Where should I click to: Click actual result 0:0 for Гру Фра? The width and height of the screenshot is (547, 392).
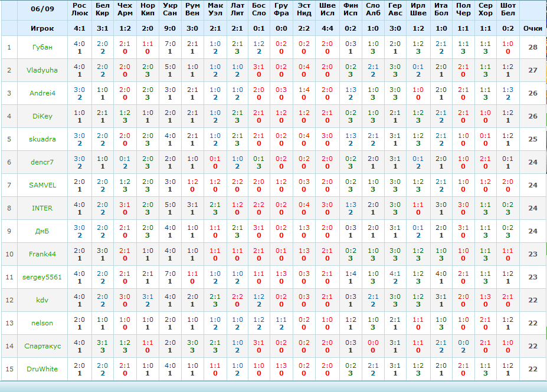281,28
